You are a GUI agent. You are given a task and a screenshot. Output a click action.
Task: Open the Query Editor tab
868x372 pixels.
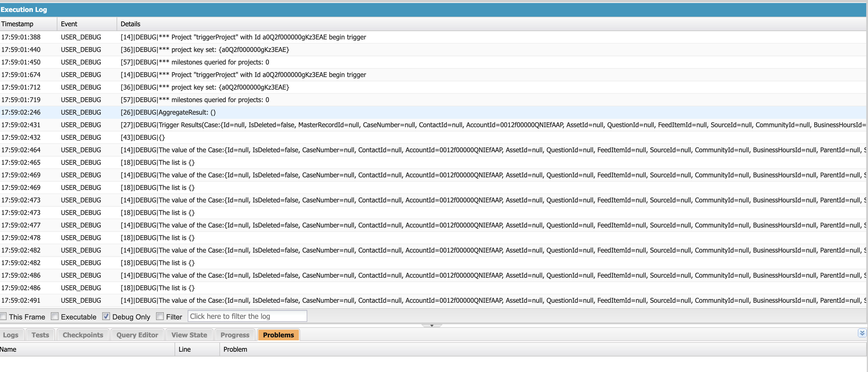(137, 335)
